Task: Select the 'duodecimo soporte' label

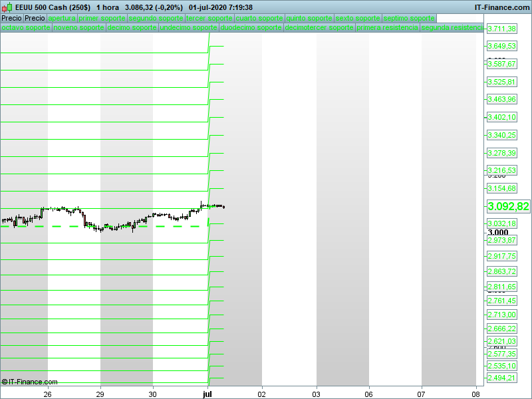Action: (251, 27)
